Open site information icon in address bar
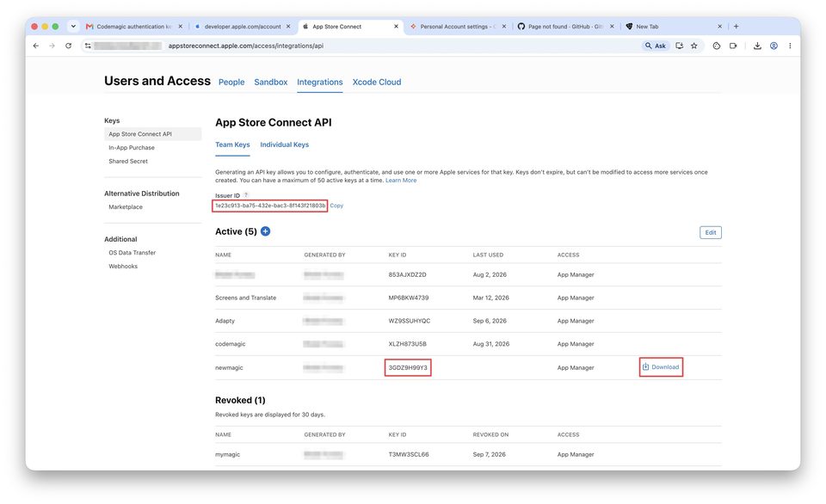Viewport: 826px width, 504px height. click(88, 46)
